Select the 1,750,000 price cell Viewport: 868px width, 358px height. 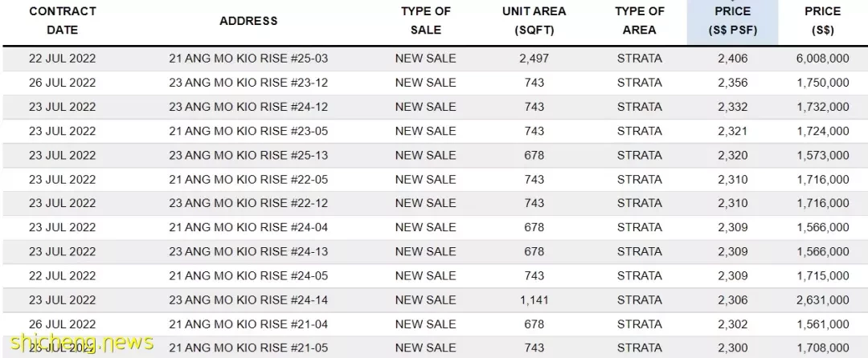823,83
